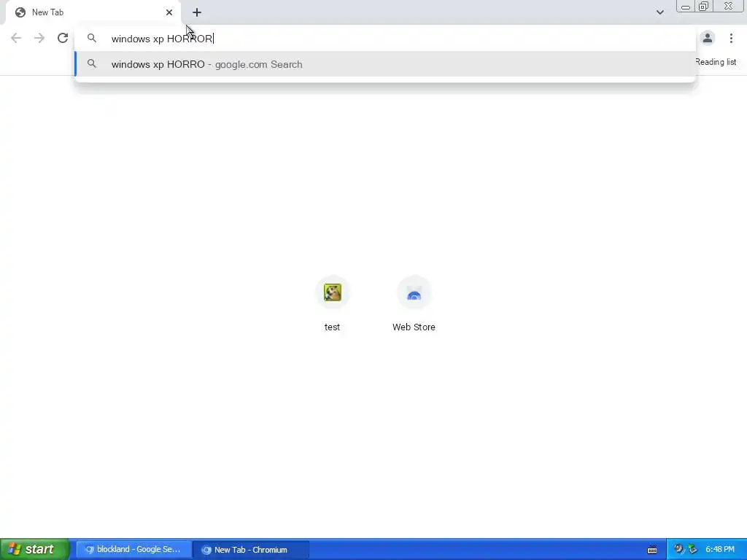The height and width of the screenshot is (560, 747).
Task: Select New Tab - Chromium taskbar button
Action: click(251, 550)
